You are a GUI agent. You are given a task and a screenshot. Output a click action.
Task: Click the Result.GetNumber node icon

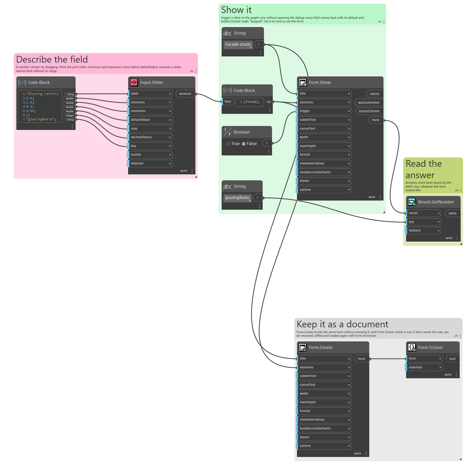tap(412, 202)
